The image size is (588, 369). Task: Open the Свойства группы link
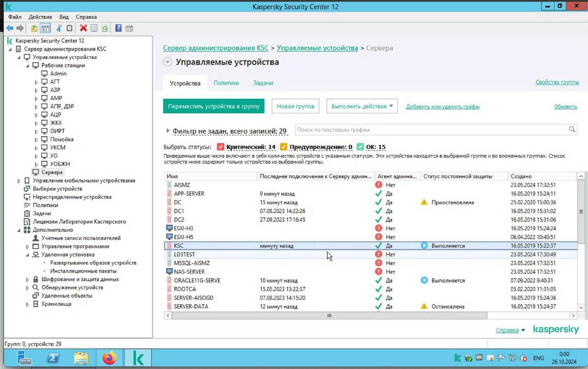(557, 82)
